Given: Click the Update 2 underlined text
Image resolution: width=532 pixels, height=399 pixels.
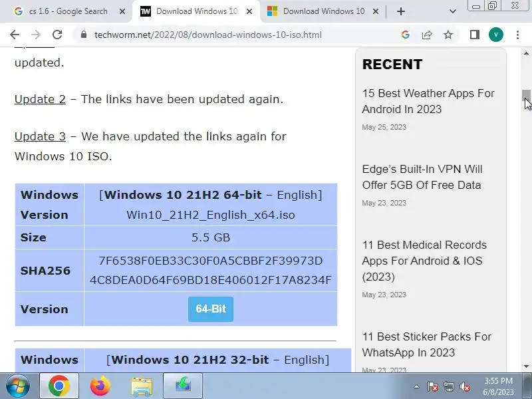Looking at the screenshot, I should (x=40, y=99).
